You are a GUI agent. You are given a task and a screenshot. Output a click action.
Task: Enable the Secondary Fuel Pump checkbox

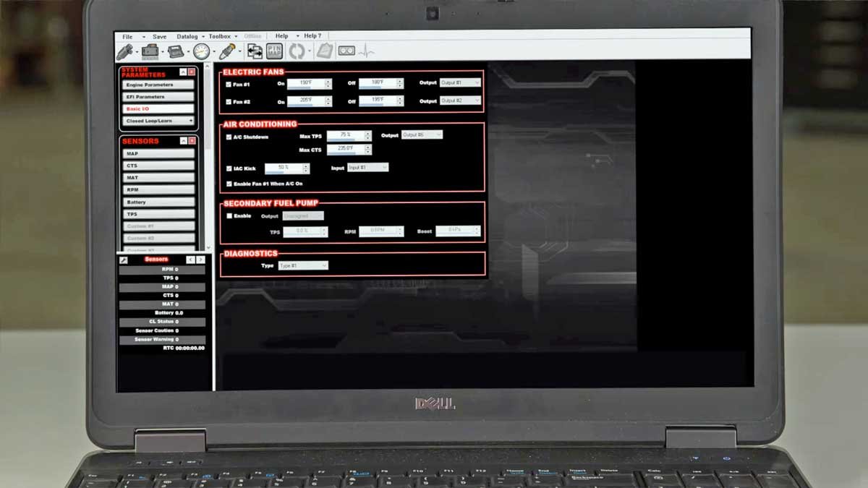click(x=229, y=216)
